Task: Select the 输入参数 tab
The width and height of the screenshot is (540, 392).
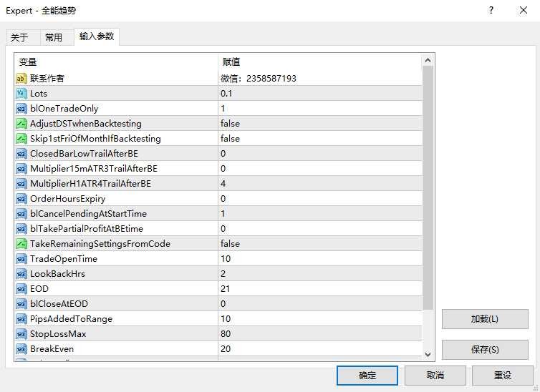Action: tap(96, 36)
